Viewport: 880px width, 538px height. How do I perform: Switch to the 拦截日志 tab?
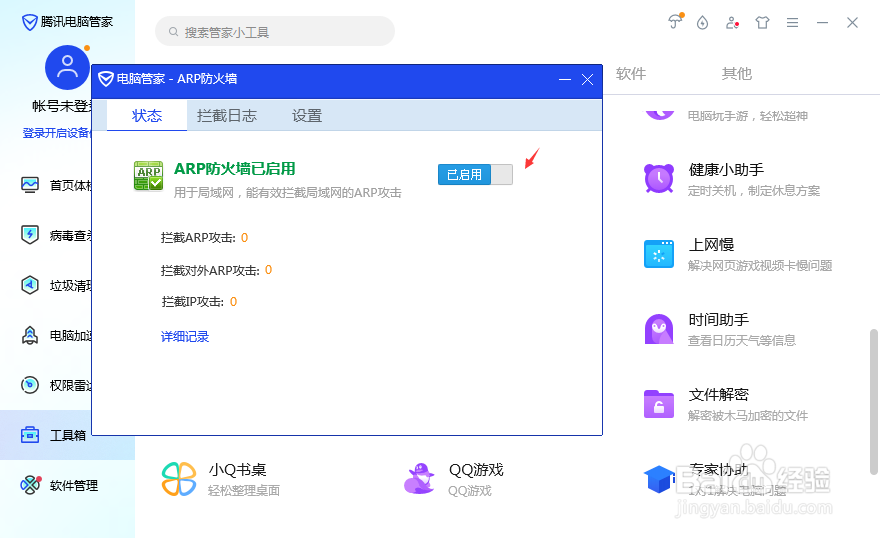227,116
